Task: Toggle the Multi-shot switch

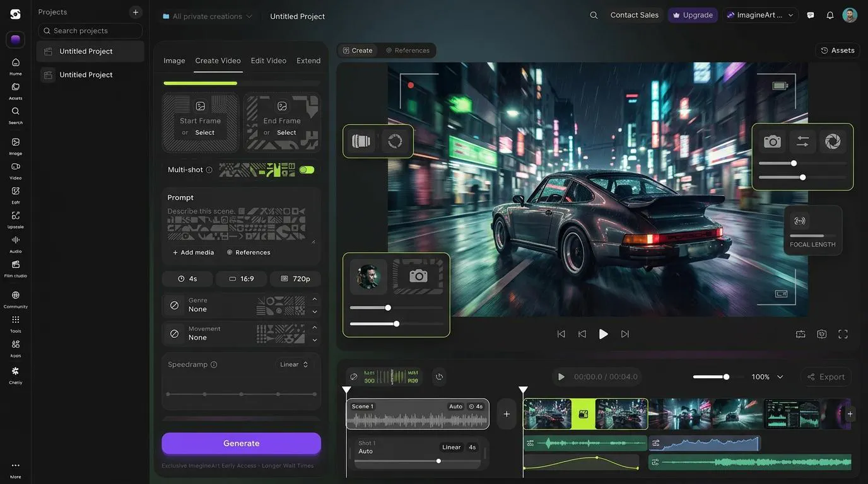Action: [307, 170]
